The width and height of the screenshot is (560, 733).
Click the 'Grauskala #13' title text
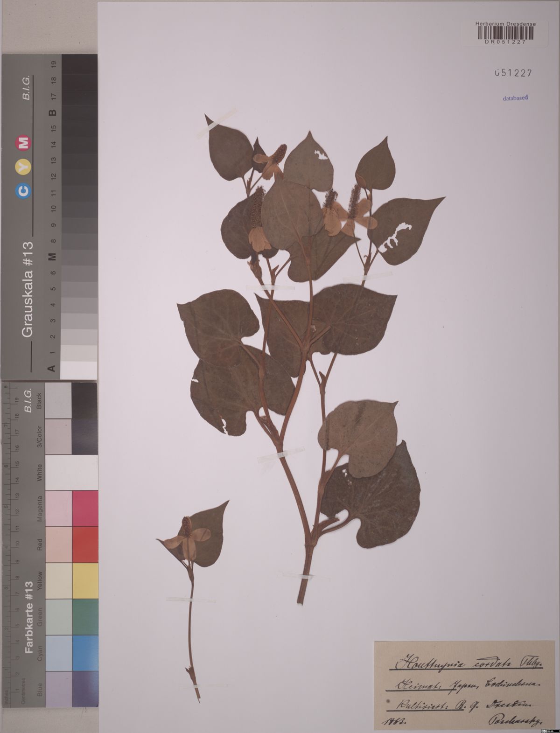(28, 289)
